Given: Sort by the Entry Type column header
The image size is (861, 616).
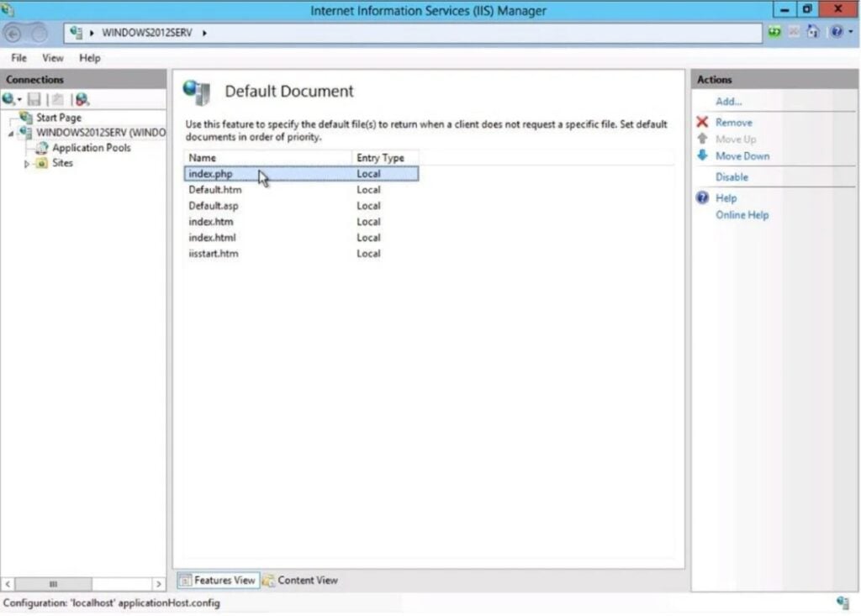Looking at the screenshot, I should [x=385, y=157].
